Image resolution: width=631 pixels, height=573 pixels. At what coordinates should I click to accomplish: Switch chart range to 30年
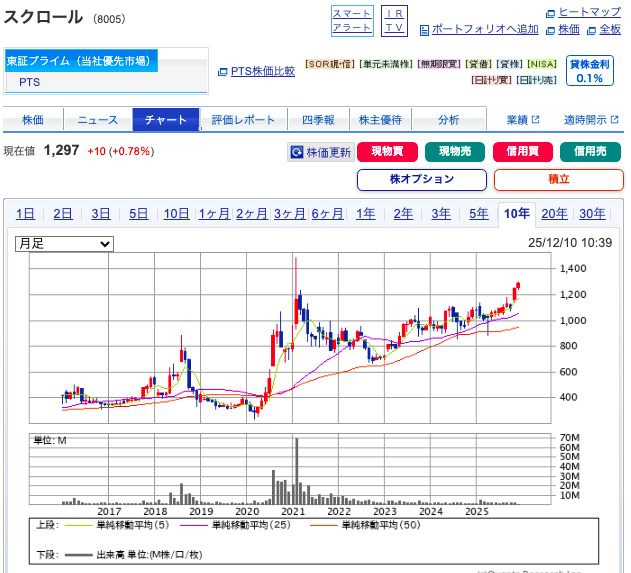pyautogui.click(x=592, y=213)
